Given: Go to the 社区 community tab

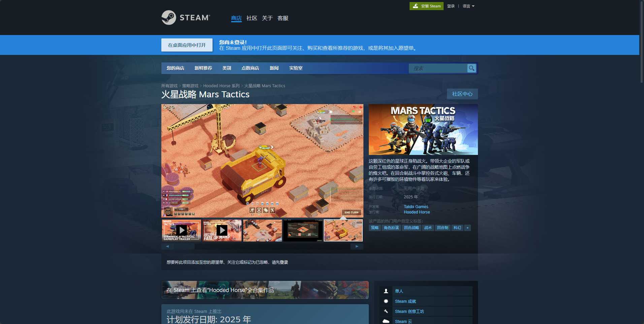Looking at the screenshot, I should coord(252,18).
